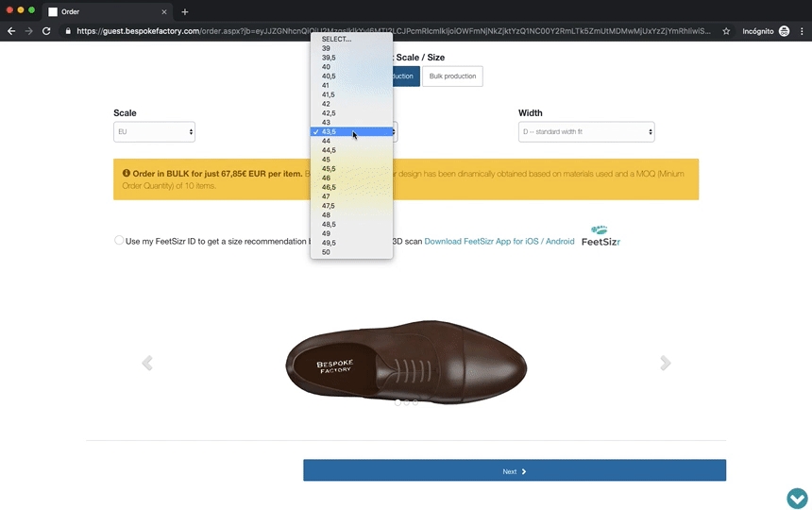Screen dimensions: 812x510
Task: Show previous shoe image arrow
Action: point(147,364)
